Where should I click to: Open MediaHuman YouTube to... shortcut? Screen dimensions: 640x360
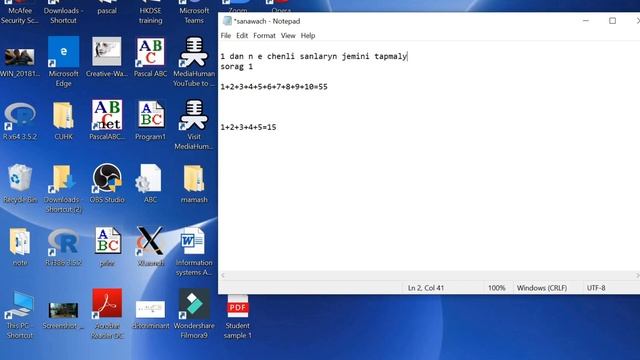point(194,52)
